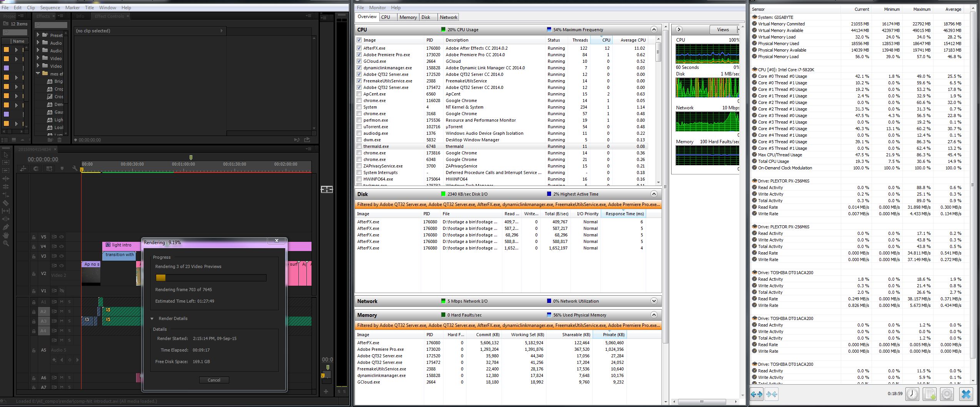Open HWiNFO settings gear icon
Screen dimensions: 980x407
[947, 394]
